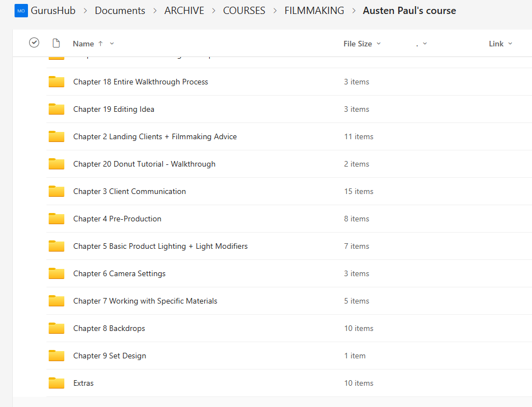
Task: Click the Chapter 19 Editing Idea folder icon
Action: coord(57,109)
